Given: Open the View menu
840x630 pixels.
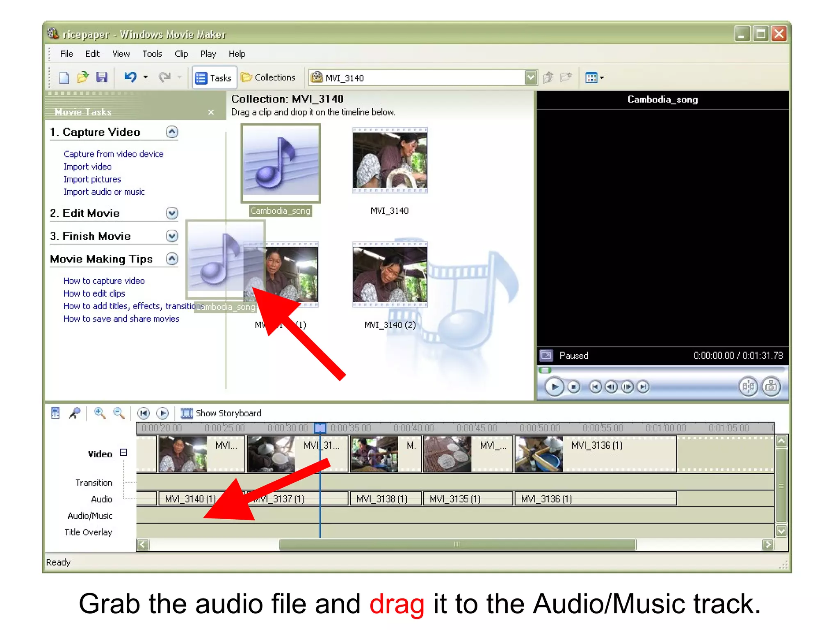Looking at the screenshot, I should [x=121, y=54].
